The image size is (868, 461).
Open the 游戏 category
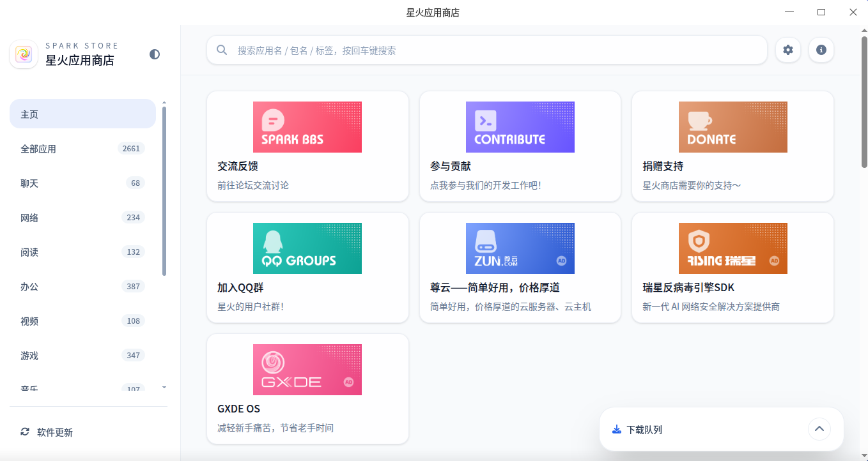coord(82,356)
